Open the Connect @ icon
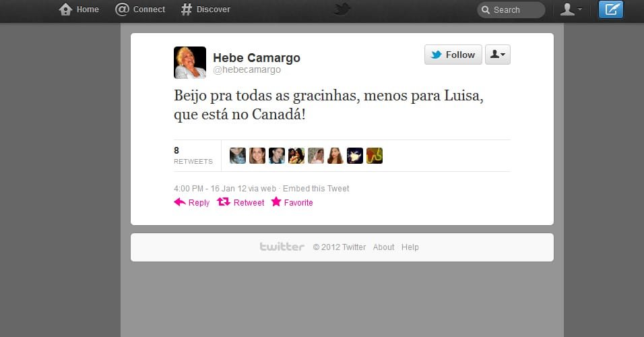This screenshot has height=337, width=644. click(122, 9)
